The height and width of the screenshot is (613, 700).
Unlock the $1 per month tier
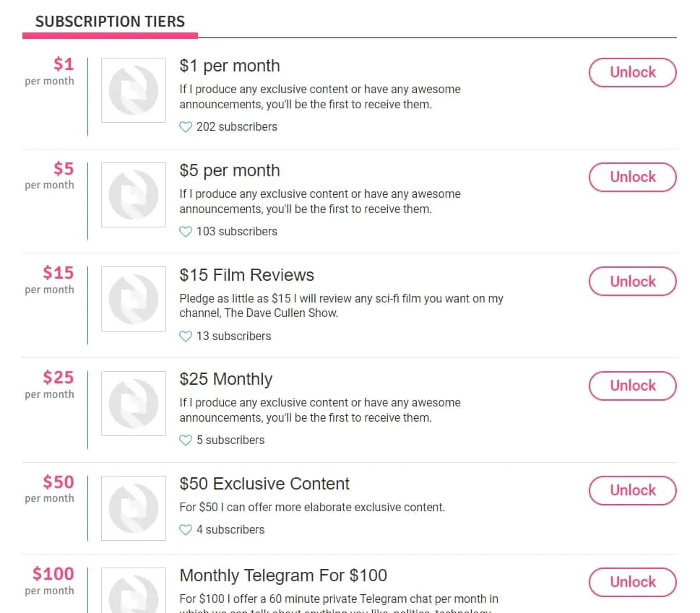pyautogui.click(x=633, y=72)
